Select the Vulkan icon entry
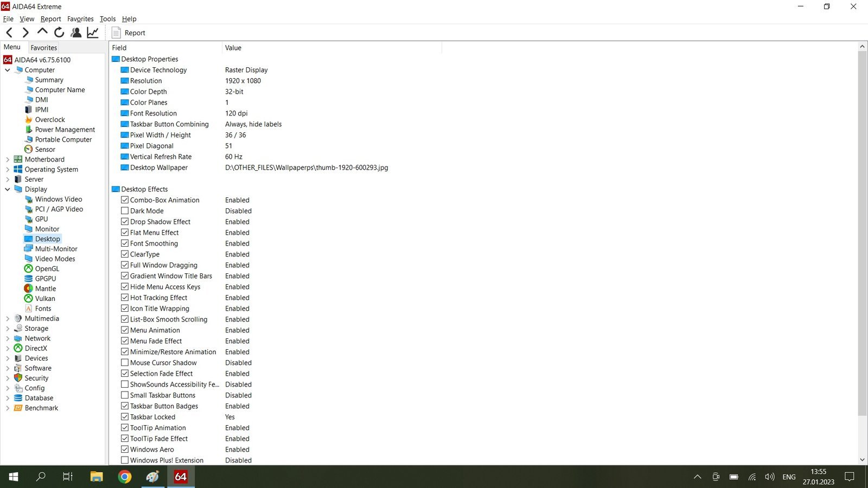Viewport: 868px width, 488px height. [x=29, y=299]
